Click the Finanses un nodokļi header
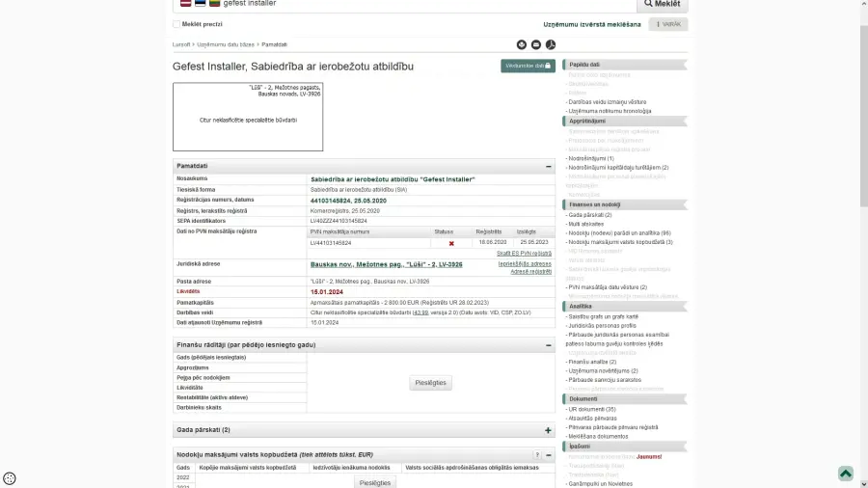Image resolution: width=868 pixels, height=488 pixels. tap(625, 204)
